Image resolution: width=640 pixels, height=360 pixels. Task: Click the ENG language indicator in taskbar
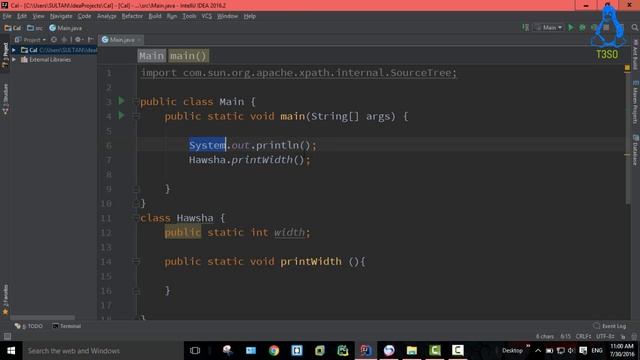(597, 351)
